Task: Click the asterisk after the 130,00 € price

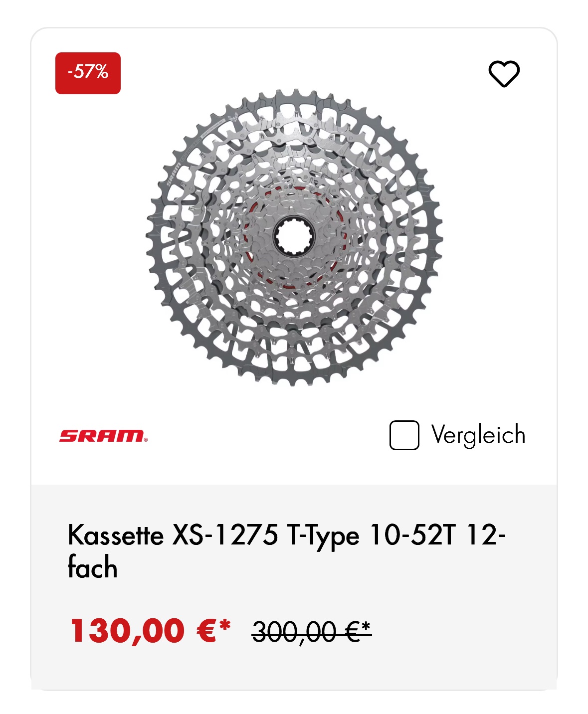Action: click(x=225, y=625)
